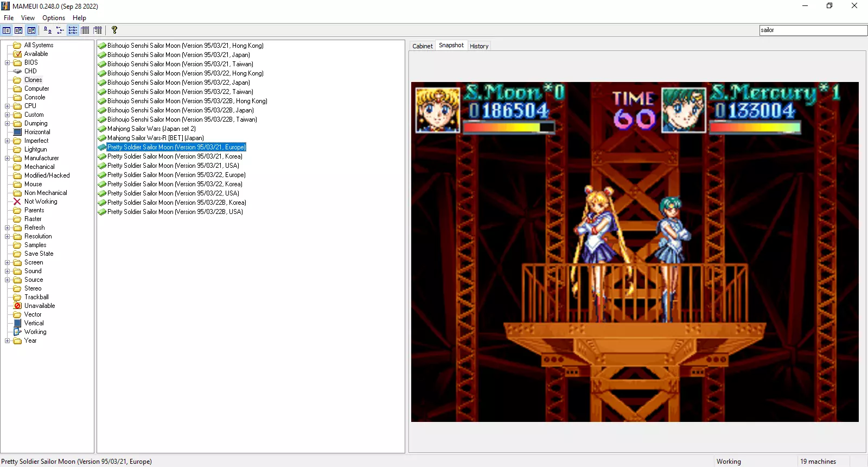868x467 pixels.
Task: Click the red X Not Working icon
Action: coord(17,201)
